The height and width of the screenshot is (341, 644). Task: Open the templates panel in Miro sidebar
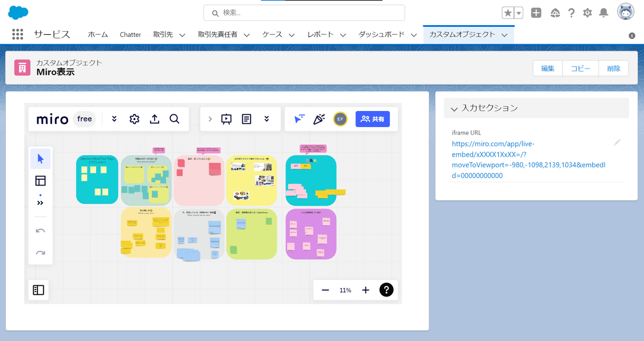tap(40, 181)
